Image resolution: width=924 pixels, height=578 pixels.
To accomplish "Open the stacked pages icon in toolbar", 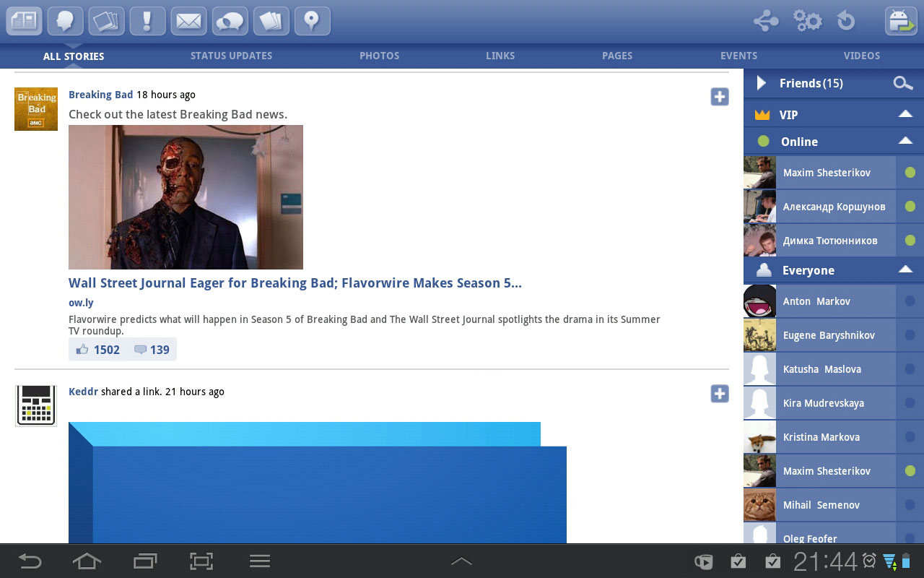I will [271, 21].
